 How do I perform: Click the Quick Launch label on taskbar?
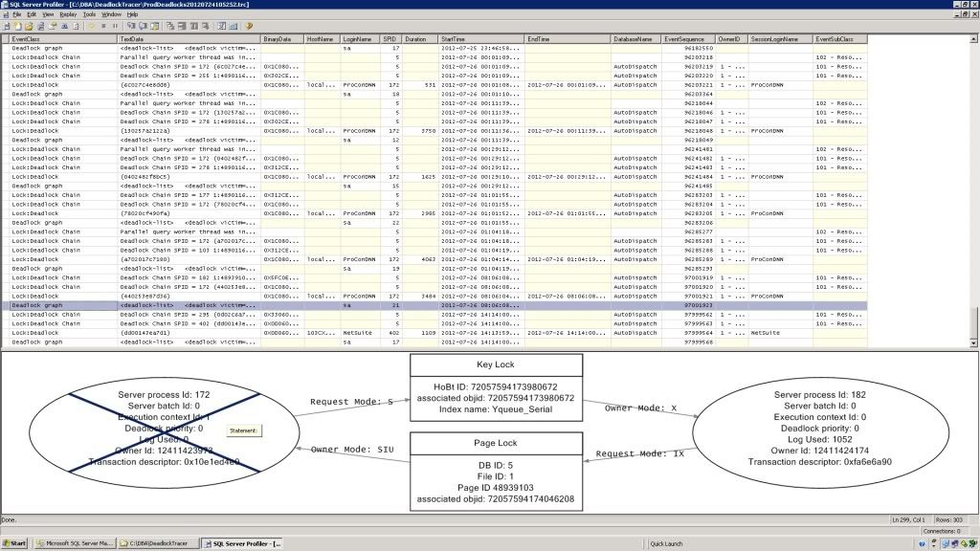(x=666, y=544)
